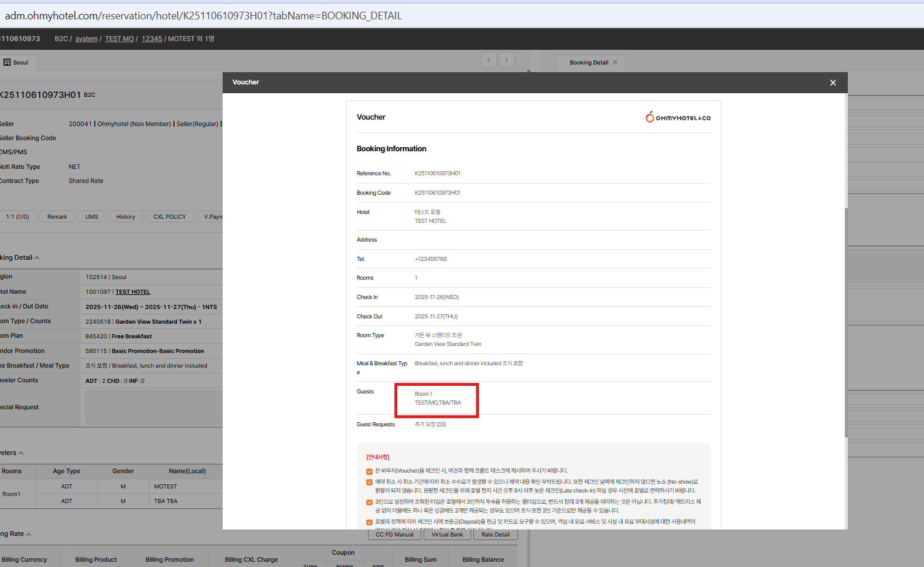The width and height of the screenshot is (924, 567).
Task: Open the system breadcrumb link
Action: click(x=86, y=39)
